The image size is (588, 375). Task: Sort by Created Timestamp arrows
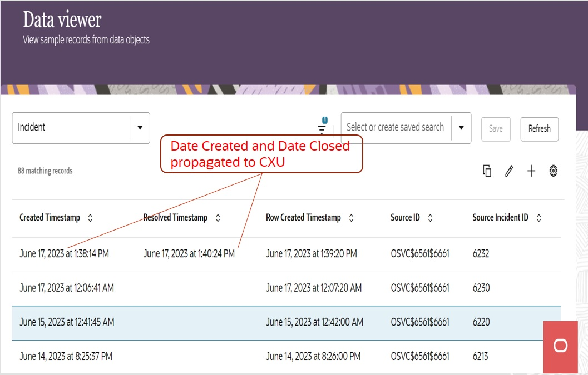pyautogui.click(x=91, y=218)
